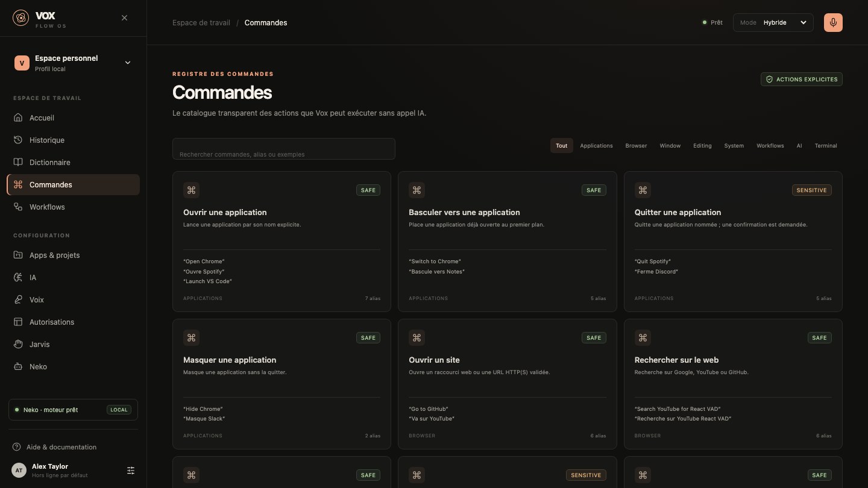Select the AI filter tab
Image resolution: width=868 pixels, height=488 pixels.
click(799, 146)
